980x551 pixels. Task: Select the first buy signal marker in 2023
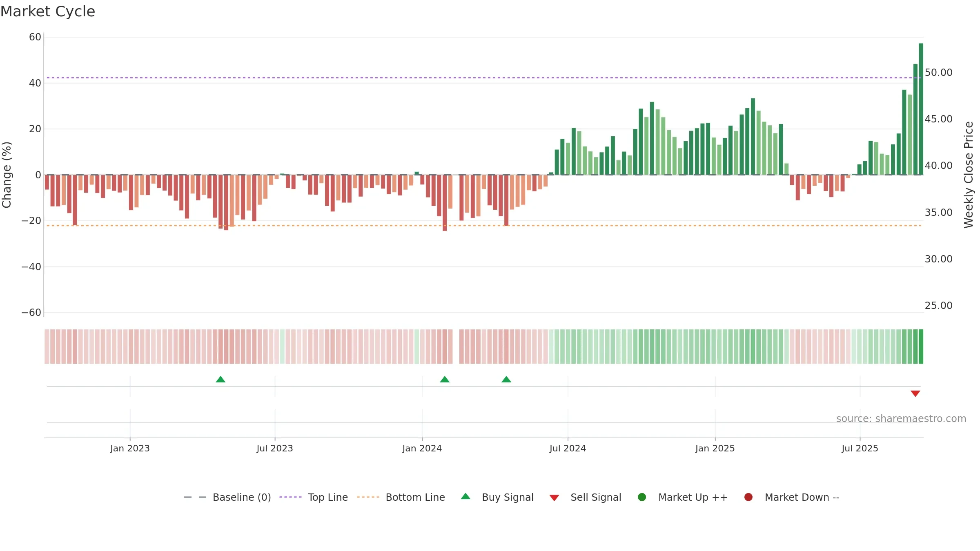click(x=220, y=380)
